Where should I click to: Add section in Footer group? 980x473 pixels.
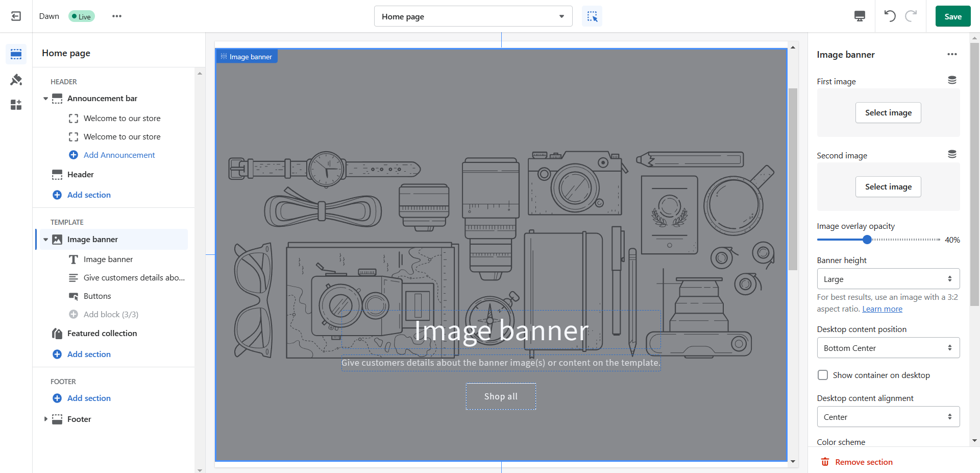tap(89, 398)
